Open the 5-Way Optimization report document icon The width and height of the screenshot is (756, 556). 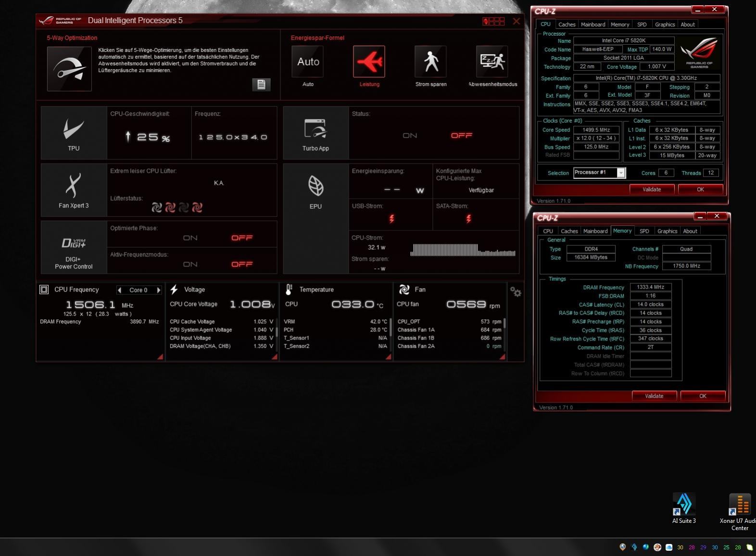point(261,85)
